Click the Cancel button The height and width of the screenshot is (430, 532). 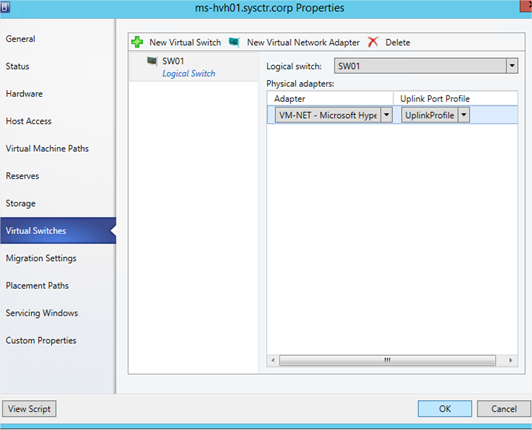[504, 409]
